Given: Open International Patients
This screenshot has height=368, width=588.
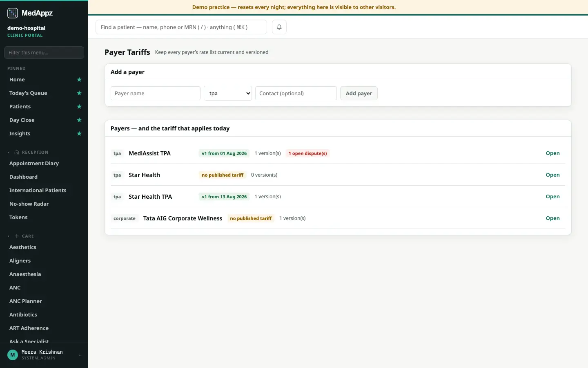Looking at the screenshot, I should (38, 191).
